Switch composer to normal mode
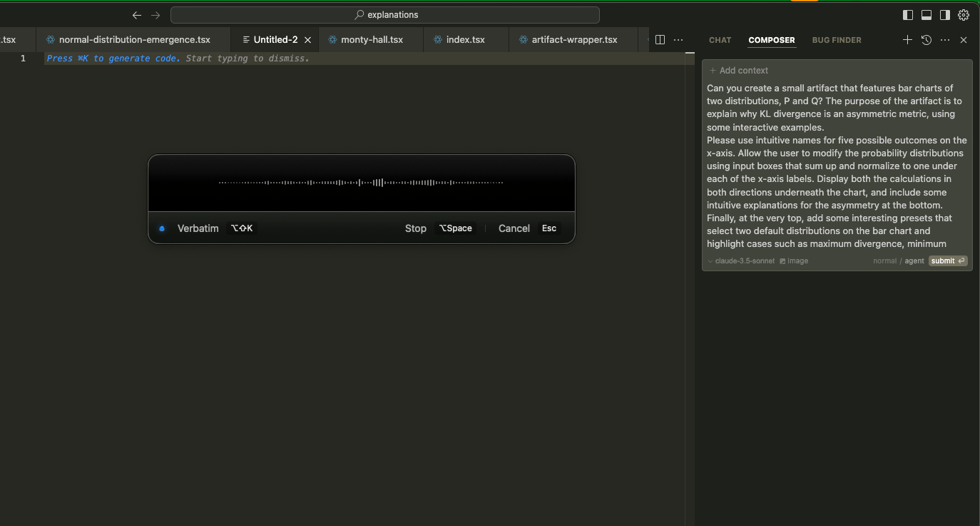980x526 pixels. [x=884, y=261]
